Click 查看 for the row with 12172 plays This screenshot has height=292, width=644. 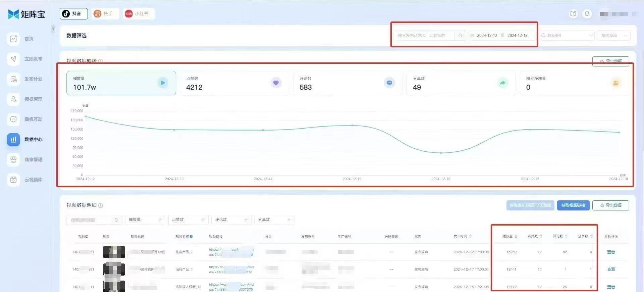[611, 287]
